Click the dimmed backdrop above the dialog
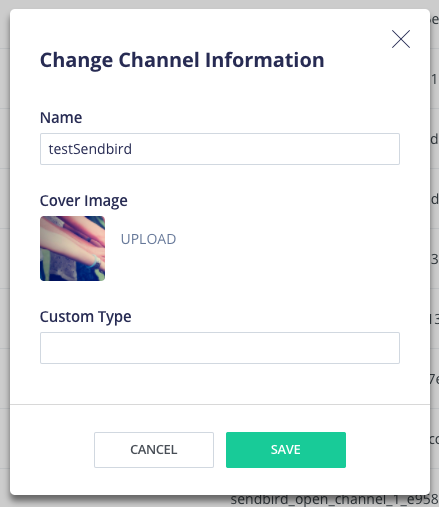Screen dimensions: 439x507 (x=220, y=4)
